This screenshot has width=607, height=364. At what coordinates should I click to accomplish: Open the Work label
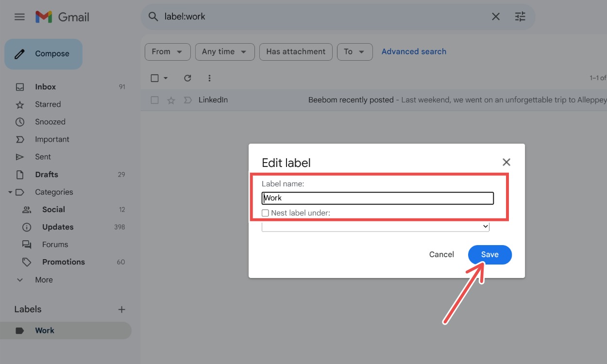45,330
